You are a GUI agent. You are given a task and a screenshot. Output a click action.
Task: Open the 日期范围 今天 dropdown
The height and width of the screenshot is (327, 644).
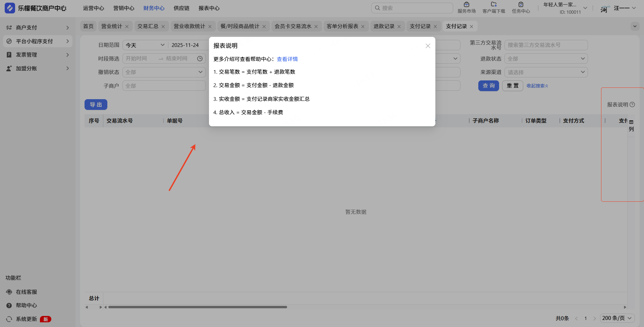pos(145,45)
